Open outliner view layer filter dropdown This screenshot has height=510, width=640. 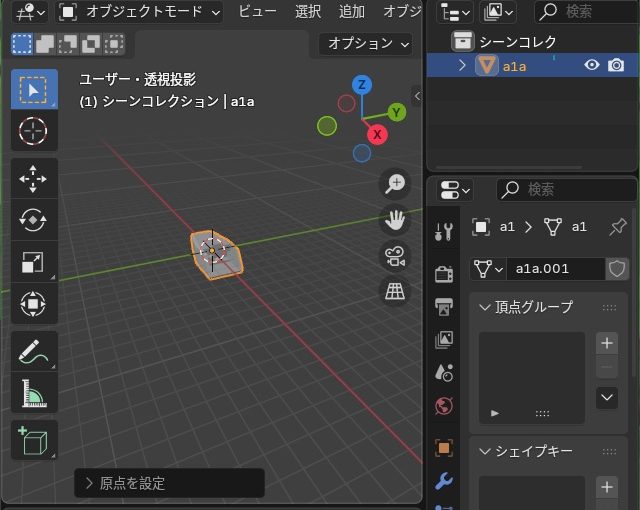point(498,12)
